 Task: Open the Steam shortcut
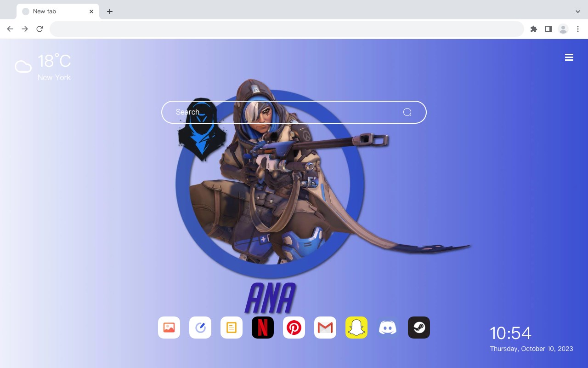(419, 328)
